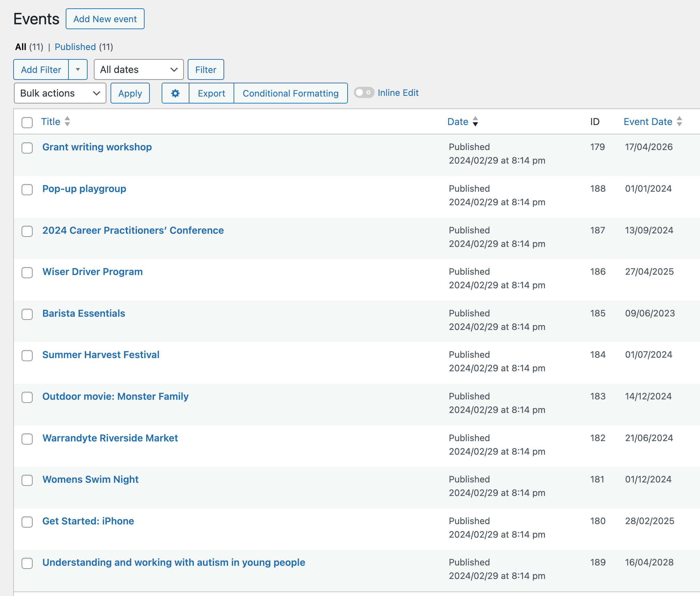Click the Add New event button
The width and height of the screenshot is (700, 596).
105,19
